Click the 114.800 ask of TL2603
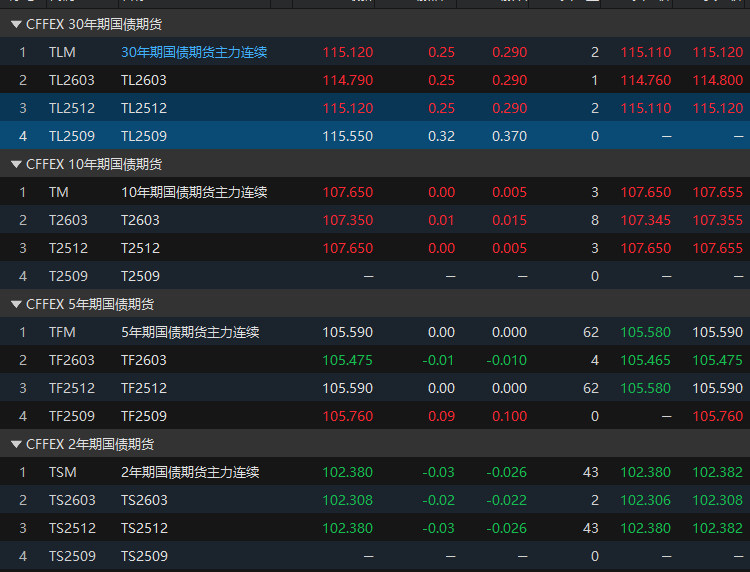Image resolution: width=750 pixels, height=572 pixels. (x=718, y=80)
